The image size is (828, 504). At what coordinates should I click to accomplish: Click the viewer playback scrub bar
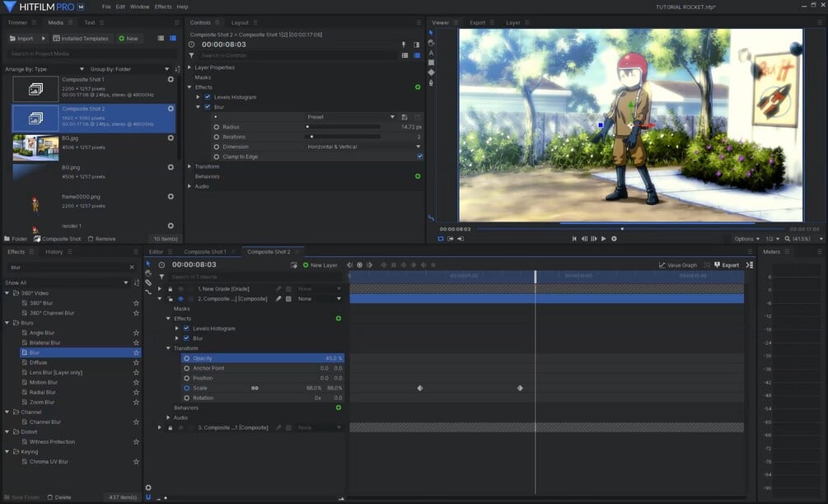[631, 229]
